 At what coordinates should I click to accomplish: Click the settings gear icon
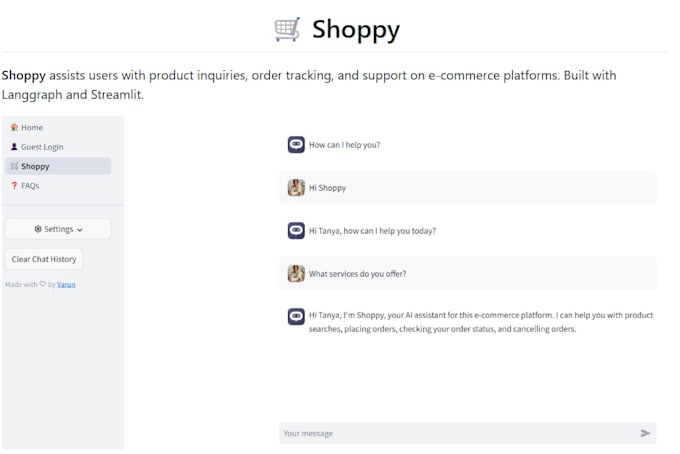[x=38, y=229]
